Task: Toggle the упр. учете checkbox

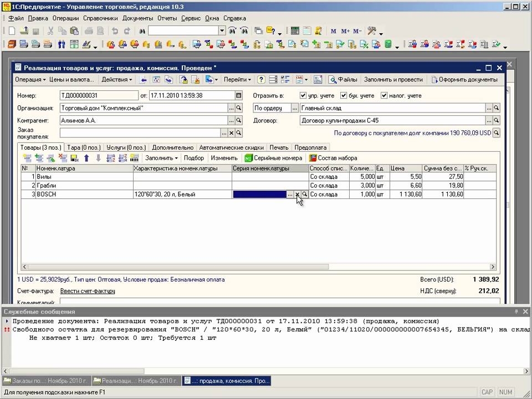Action: (303, 95)
